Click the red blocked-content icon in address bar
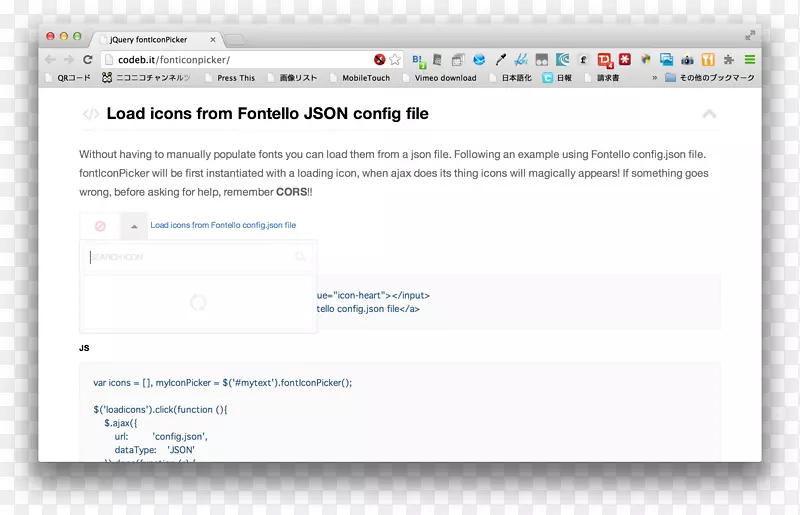 click(x=379, y=60)
